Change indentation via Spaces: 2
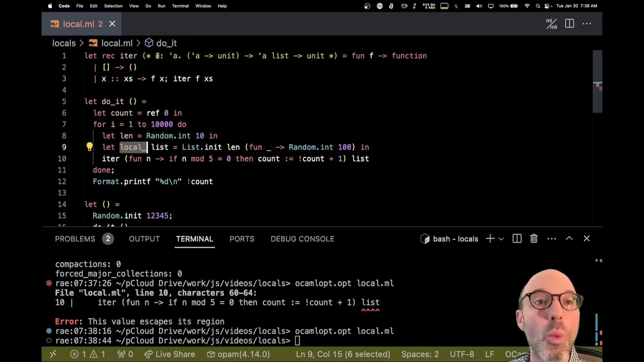 [x=420, y=354]
